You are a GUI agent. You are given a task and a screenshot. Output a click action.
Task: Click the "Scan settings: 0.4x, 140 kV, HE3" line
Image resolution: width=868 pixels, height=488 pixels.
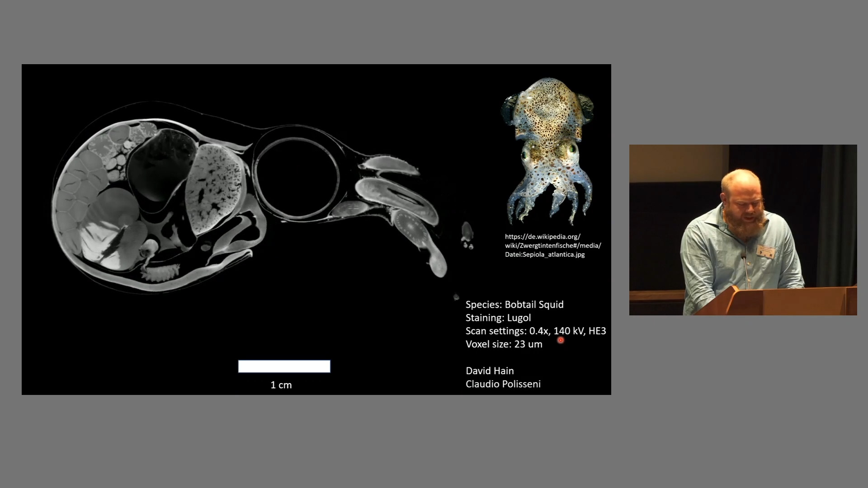tap(535, 331)
